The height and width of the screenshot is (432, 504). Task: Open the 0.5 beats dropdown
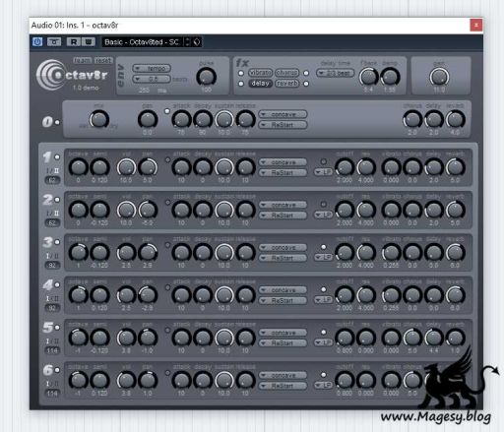(x=152, y=79)
